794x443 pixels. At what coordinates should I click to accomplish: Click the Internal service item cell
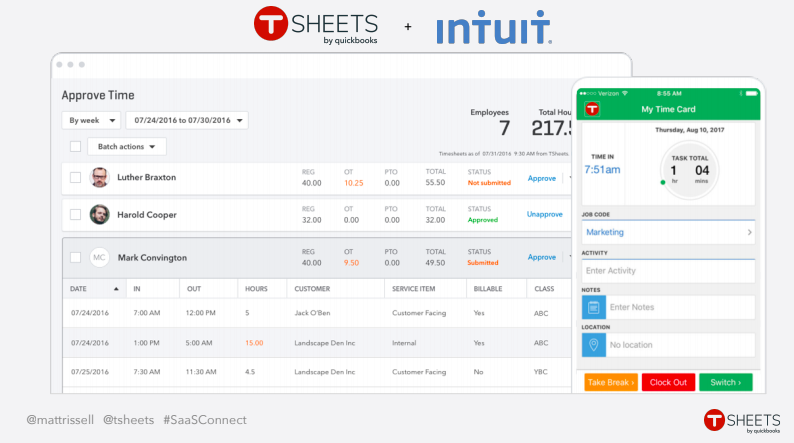tap(404, 343)
